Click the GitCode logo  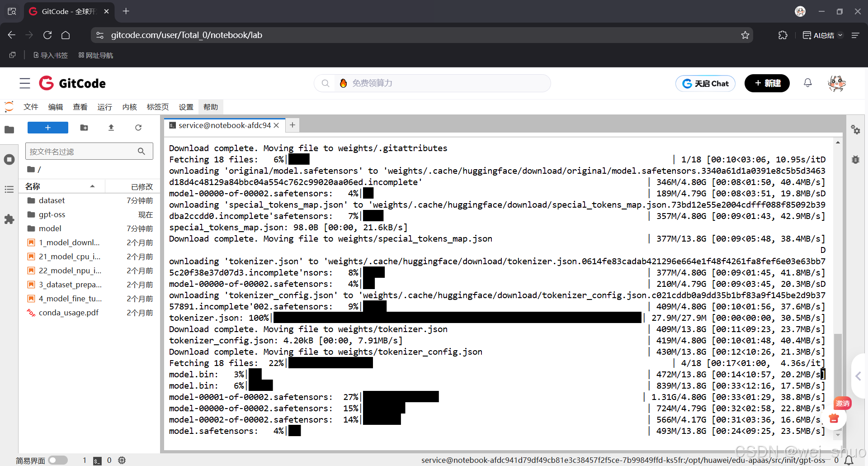[x=72, y=83]
